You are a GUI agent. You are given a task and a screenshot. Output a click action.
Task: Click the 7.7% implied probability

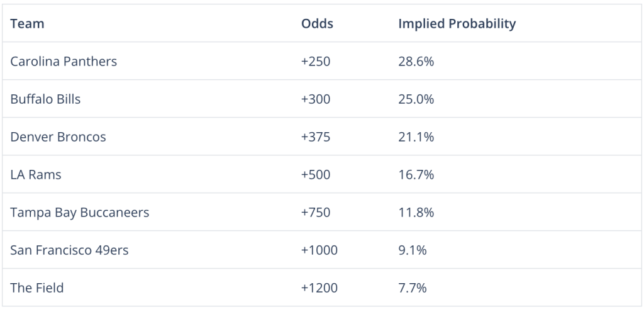tap(413, 288)
